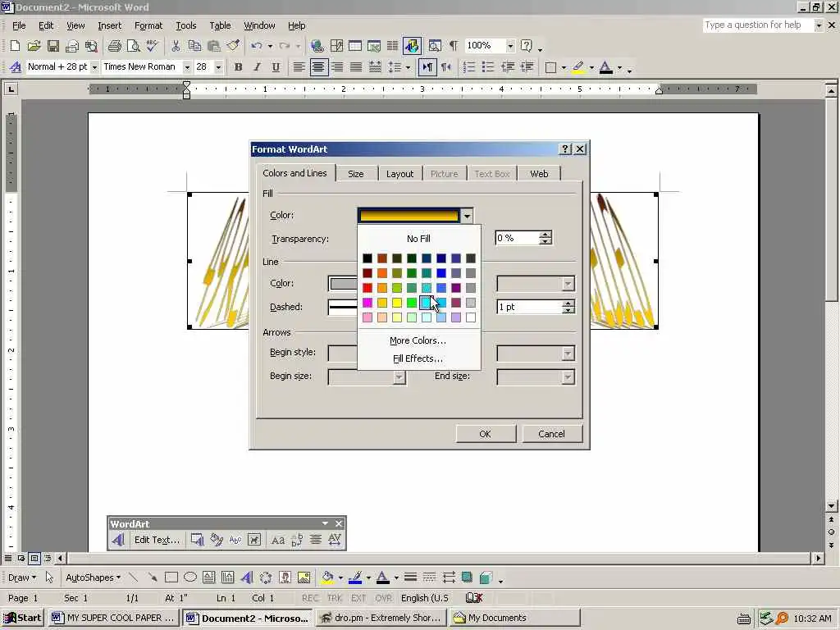This screenshot has width=840, height=630.
Task: Toggle Print Layout view button
Action: [x=34, y=558]
